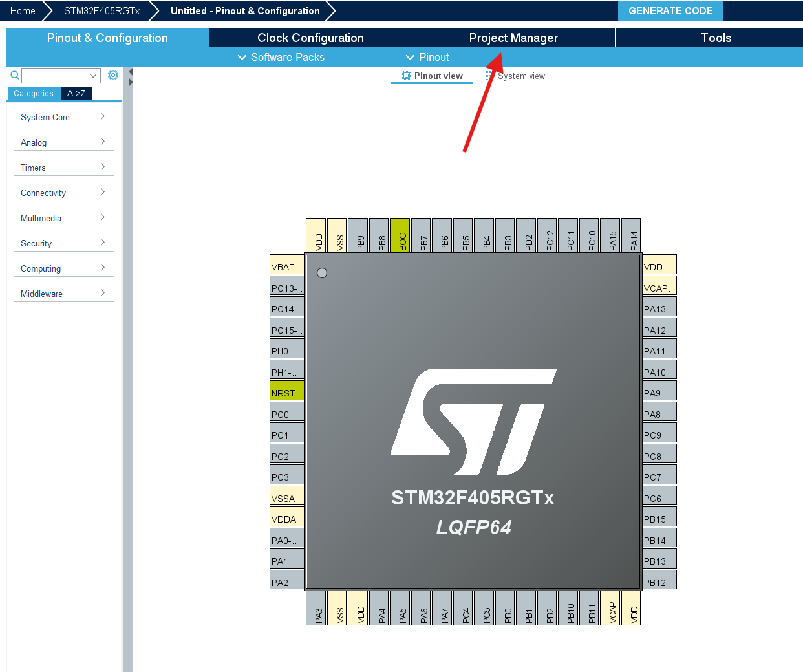Select the VSSA pin
803x672 pixels.
click(287, 496)
